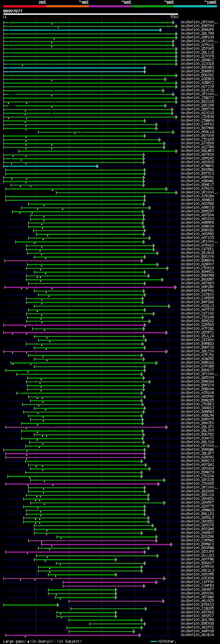
Task: Click the query end position label 530
Action: coord(174,17)
